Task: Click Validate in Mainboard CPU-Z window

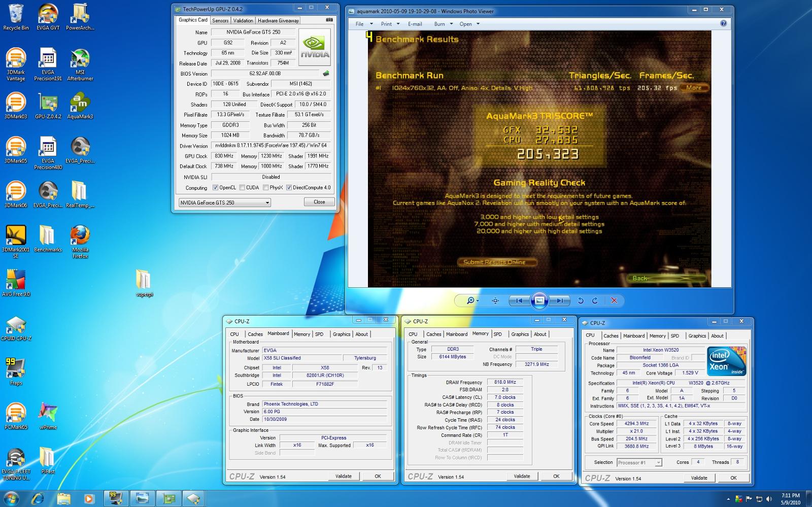Action: pyautogui.click(x=344, y=476)
